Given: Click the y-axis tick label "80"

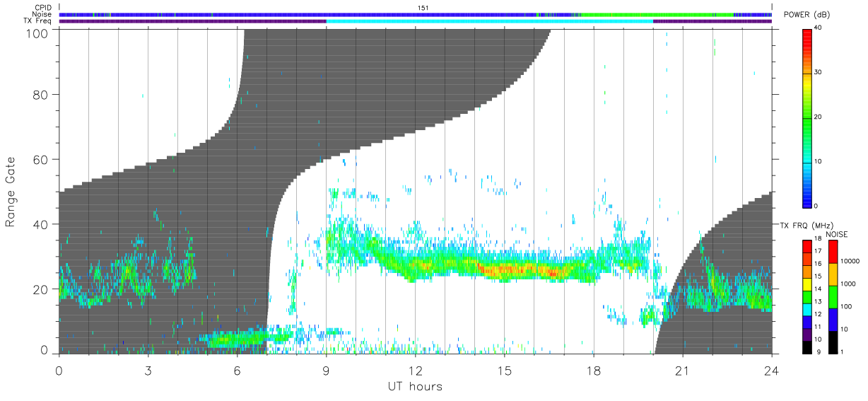Looking at the screenshot, I should (x=41, y=95).
